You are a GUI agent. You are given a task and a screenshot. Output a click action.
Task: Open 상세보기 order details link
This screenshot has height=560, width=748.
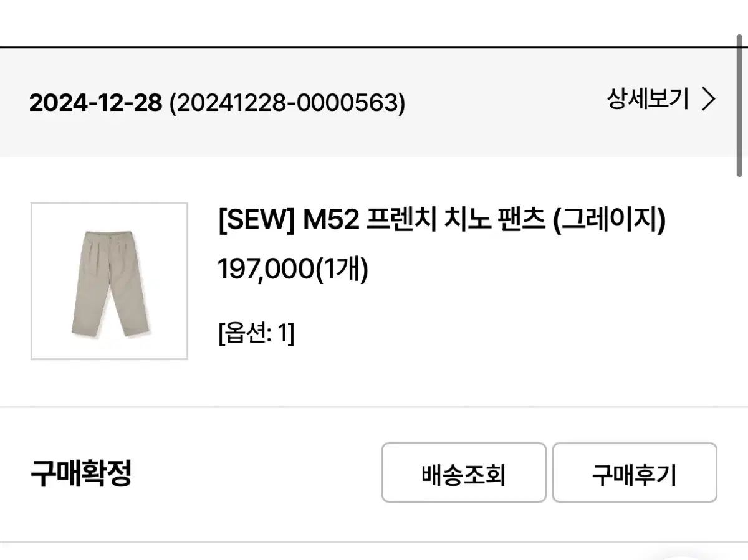pos(661,99)
